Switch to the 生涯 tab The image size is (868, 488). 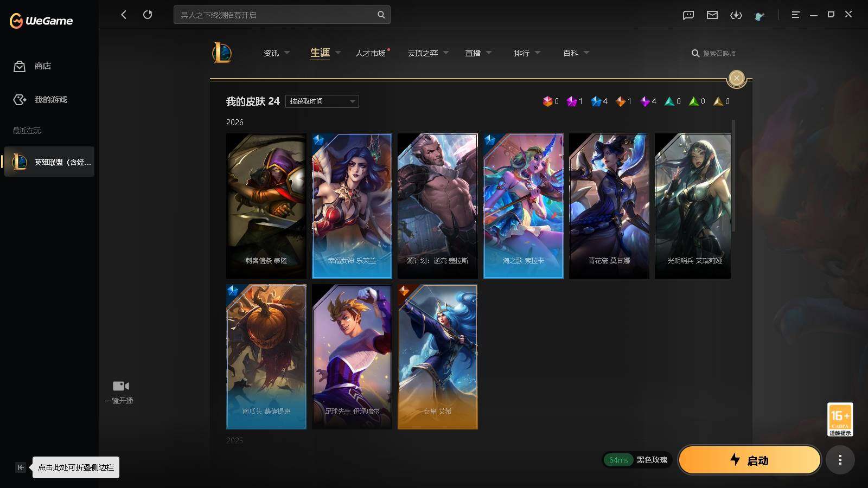pos(320,53)
